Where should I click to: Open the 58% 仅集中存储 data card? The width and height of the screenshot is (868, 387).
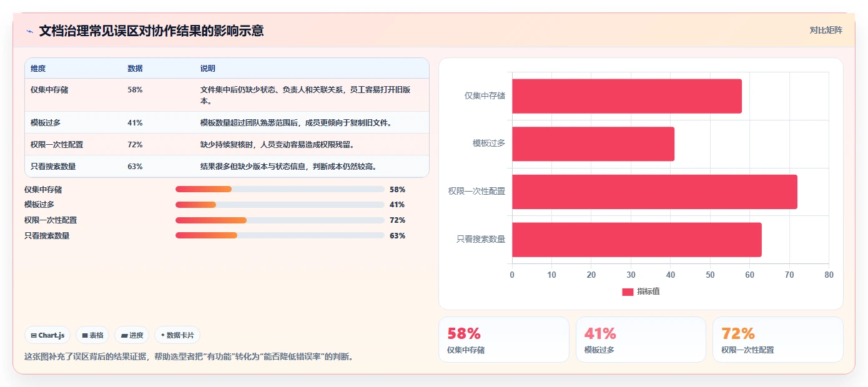click(x=504, y=340)
